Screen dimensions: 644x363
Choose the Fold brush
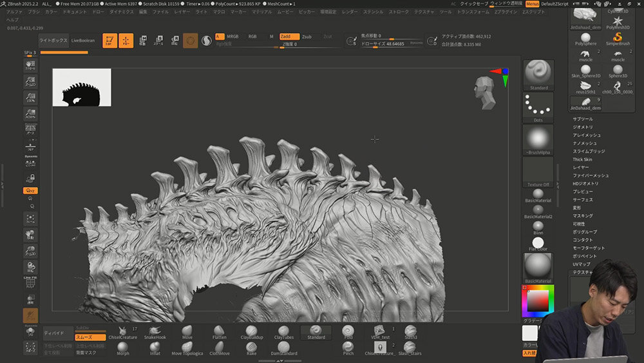[x=348, y=333]
